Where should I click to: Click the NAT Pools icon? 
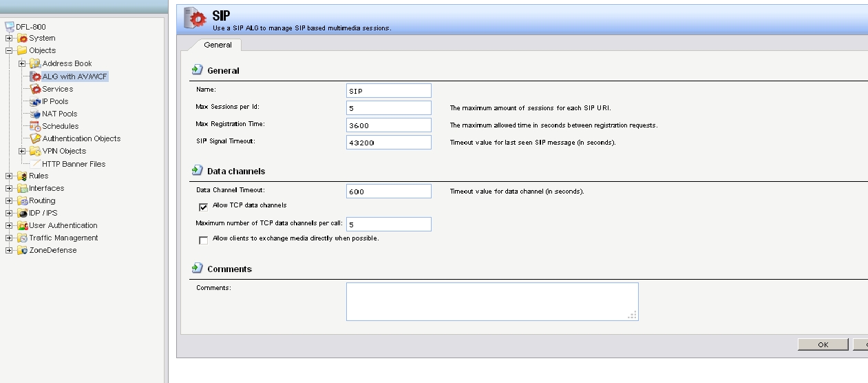pos(36,114)
